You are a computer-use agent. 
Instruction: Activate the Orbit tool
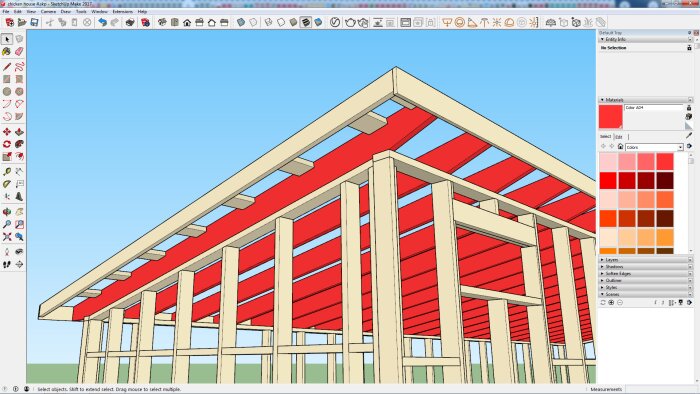click(7, 212)
